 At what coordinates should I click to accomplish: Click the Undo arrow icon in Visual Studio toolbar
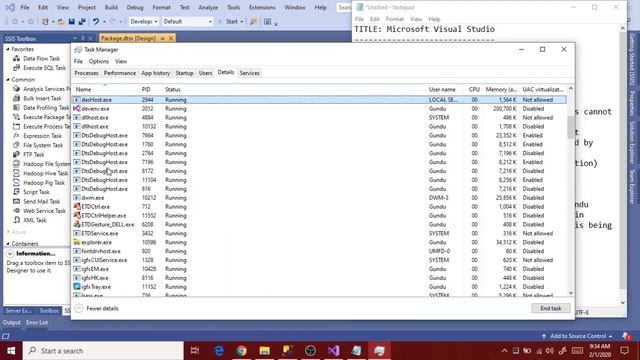pyautogui.click(x=96, y=22)
